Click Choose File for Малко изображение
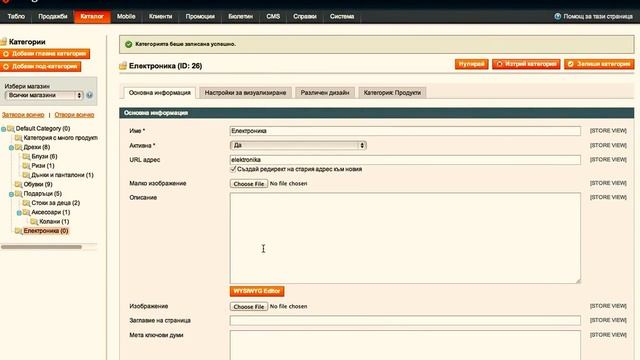 click(x=249, y=184)
